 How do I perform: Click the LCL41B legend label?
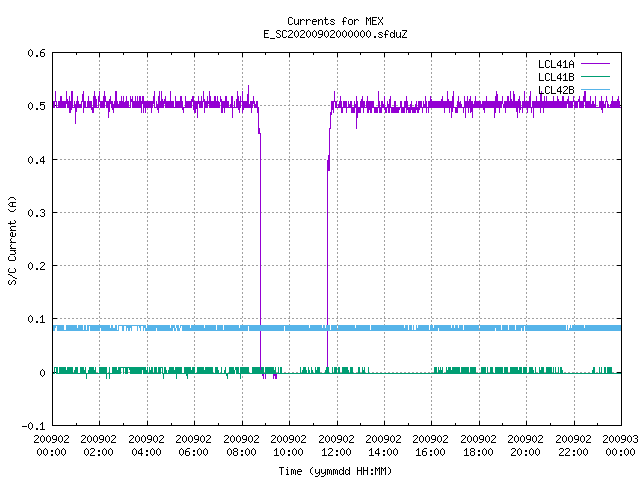pyautogui.click(x=556, y=77)
